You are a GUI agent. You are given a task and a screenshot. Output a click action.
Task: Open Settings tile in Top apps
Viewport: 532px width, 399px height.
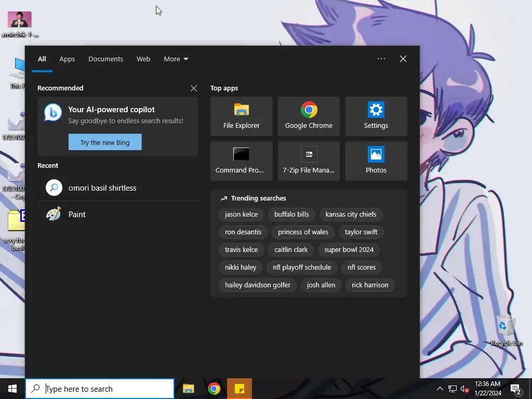coord(376,116)
